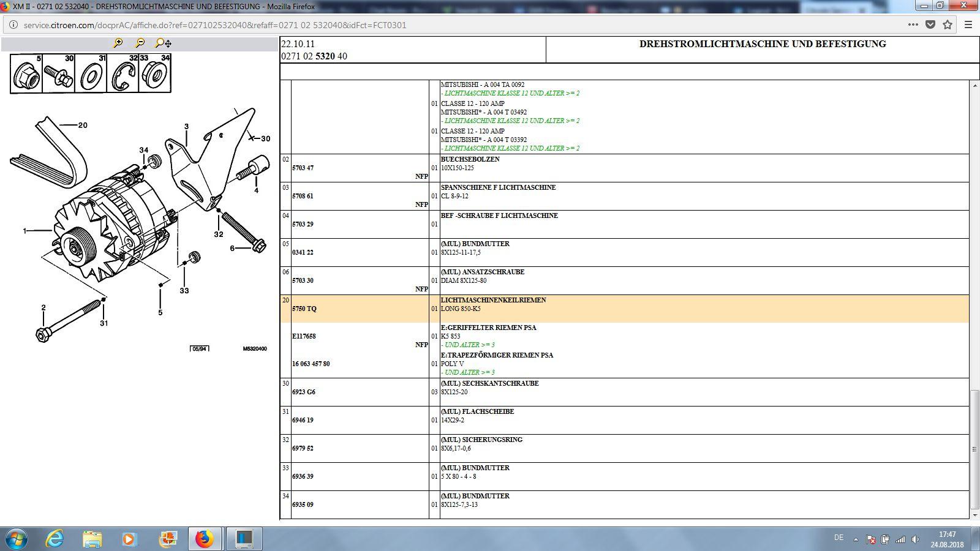980x551 pixels.
Task: Select part number E117658
Action: click(x=304, y=336)
